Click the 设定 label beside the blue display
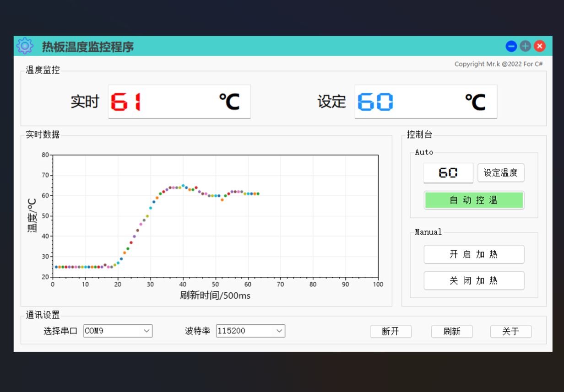 point(331,102)
